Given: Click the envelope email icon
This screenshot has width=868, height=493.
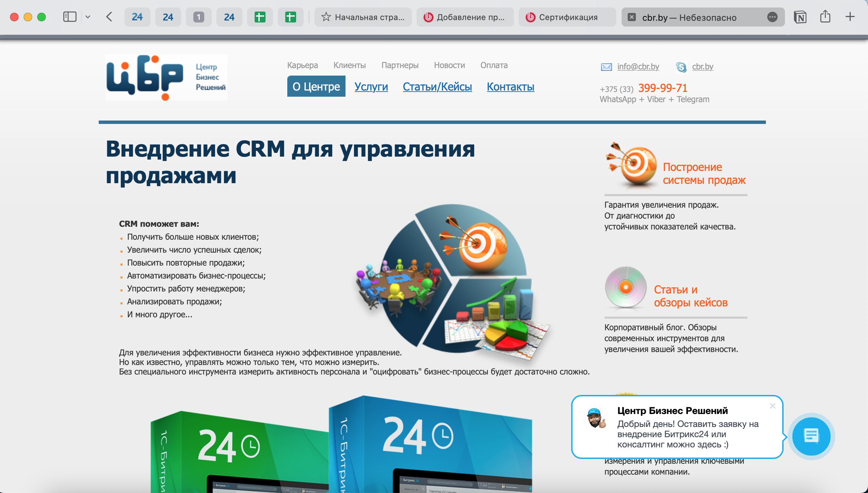Looking at the screenshot, I should 606,67.
